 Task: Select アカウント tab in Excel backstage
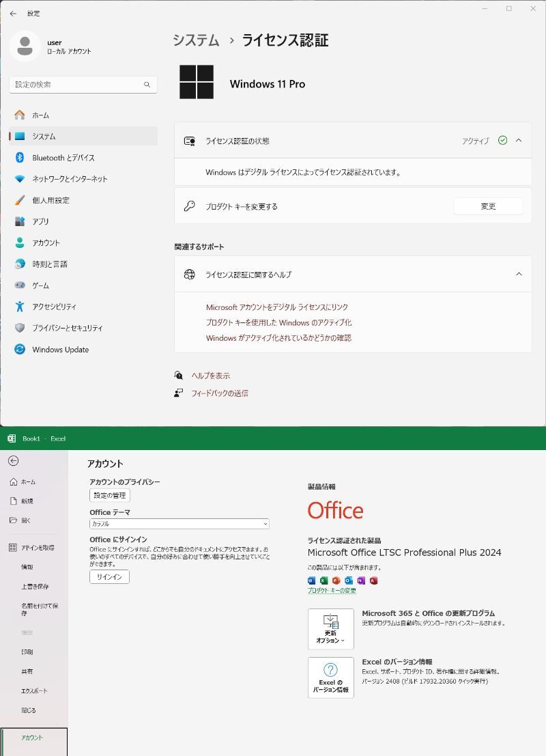33,742
